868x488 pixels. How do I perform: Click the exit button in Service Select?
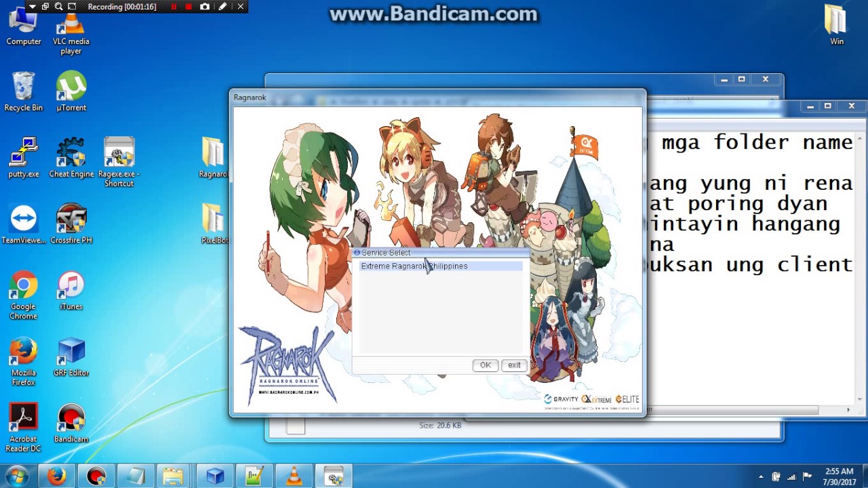(514, 365)
